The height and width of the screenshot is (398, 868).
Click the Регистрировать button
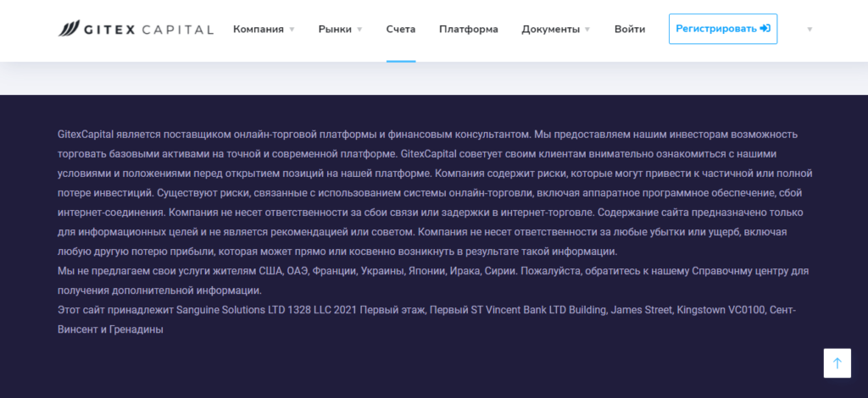point(723,29)
